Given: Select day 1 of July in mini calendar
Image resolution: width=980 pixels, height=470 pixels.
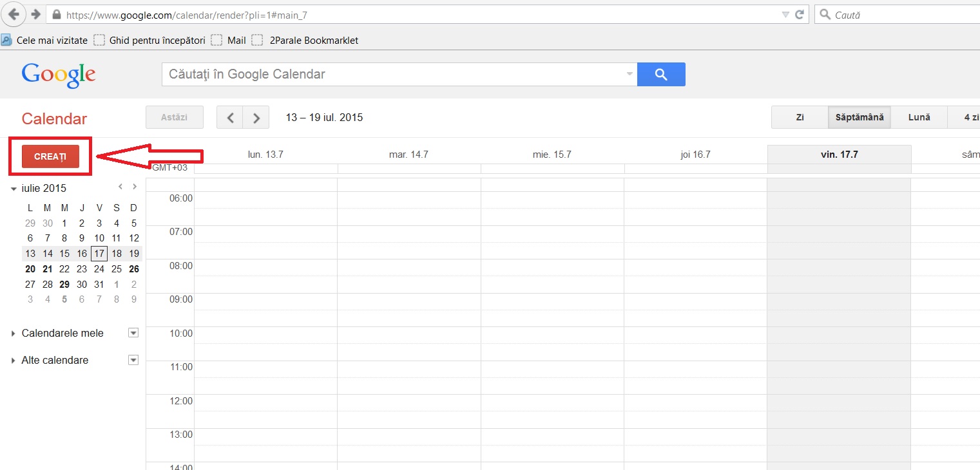Looking at the screenshot, I should (x=64, y=223).
